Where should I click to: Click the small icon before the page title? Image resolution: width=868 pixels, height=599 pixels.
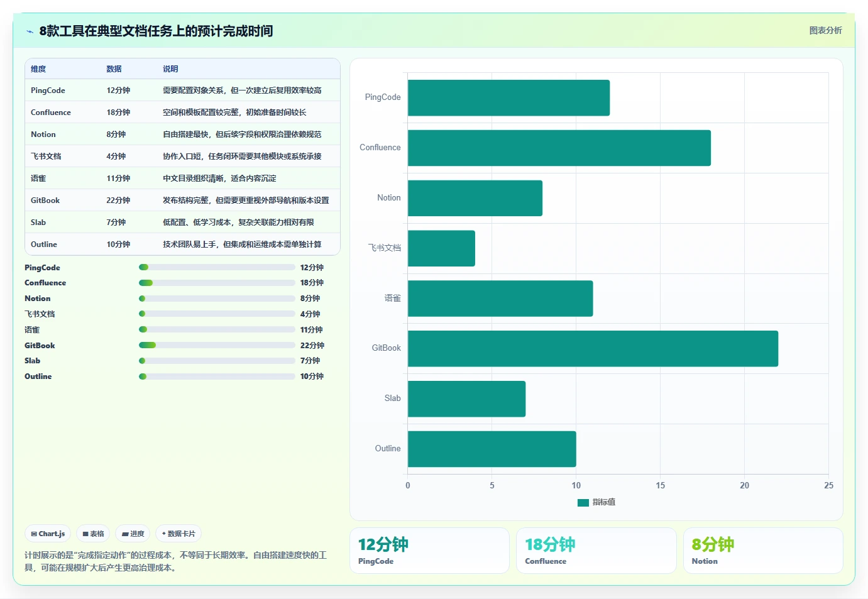click(30, 31)
